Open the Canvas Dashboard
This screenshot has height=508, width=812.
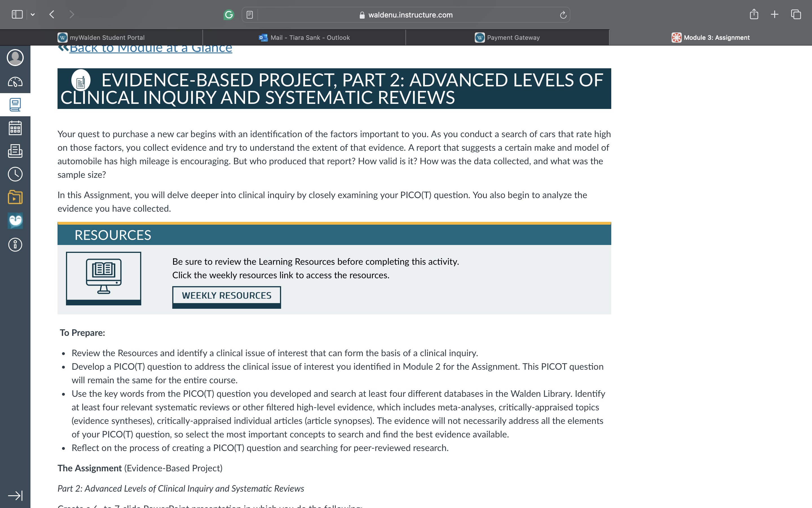15,82
